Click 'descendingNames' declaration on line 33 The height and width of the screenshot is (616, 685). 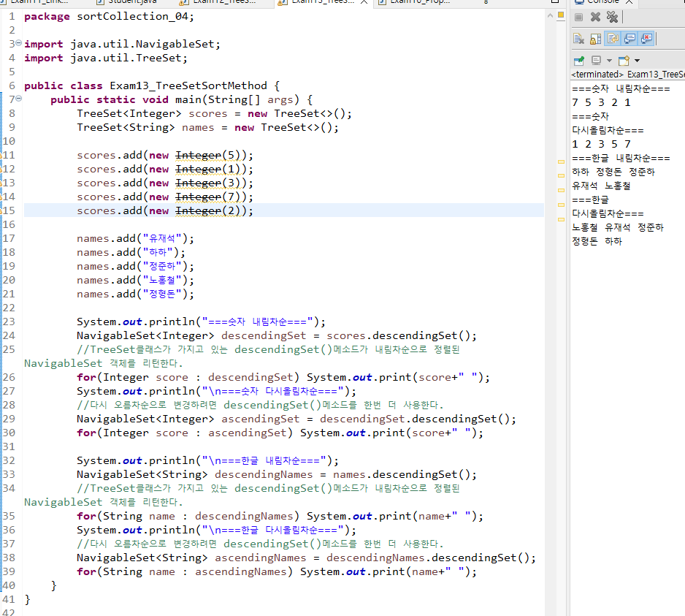264,474
